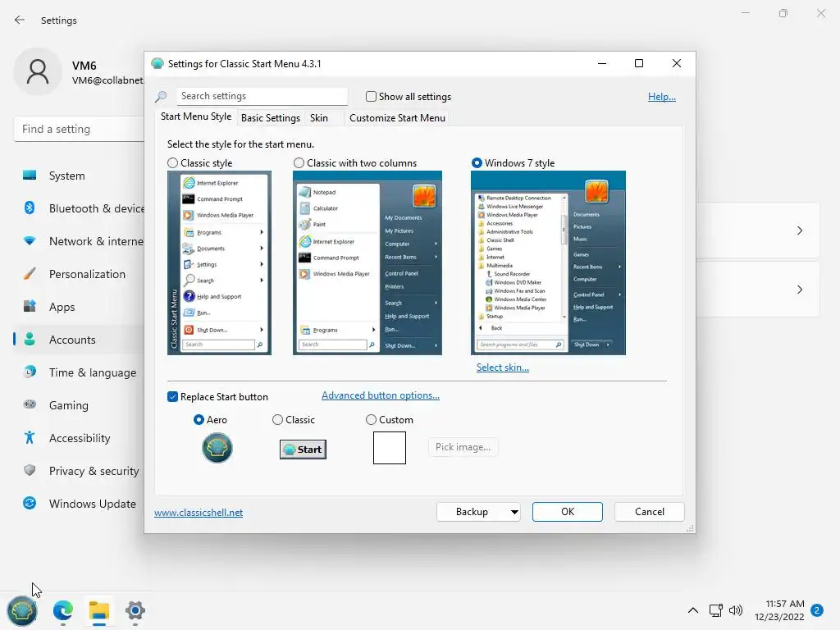This screenshot has width=840, height=630.
Task: Click the OK button
Action: (x=568, y=512)
